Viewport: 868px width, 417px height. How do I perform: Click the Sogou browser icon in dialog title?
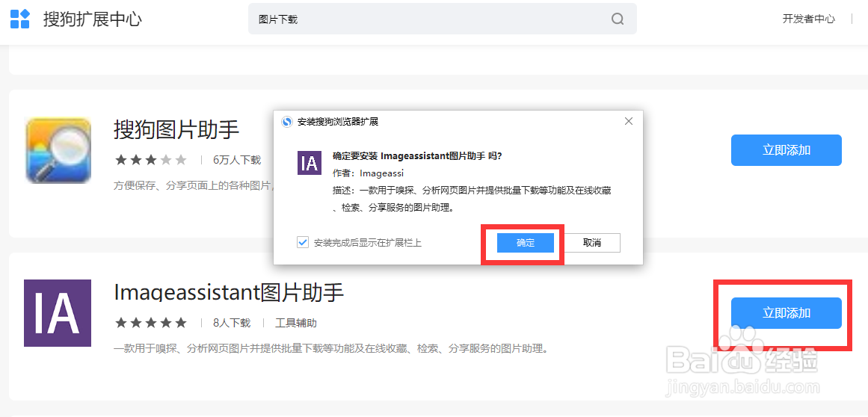click(287, 122)
